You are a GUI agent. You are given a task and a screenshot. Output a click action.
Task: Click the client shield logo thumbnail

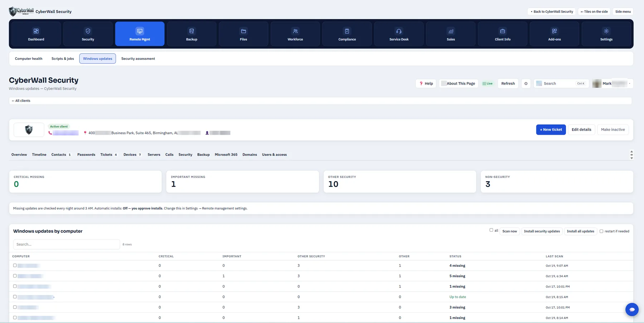(29, 130)
